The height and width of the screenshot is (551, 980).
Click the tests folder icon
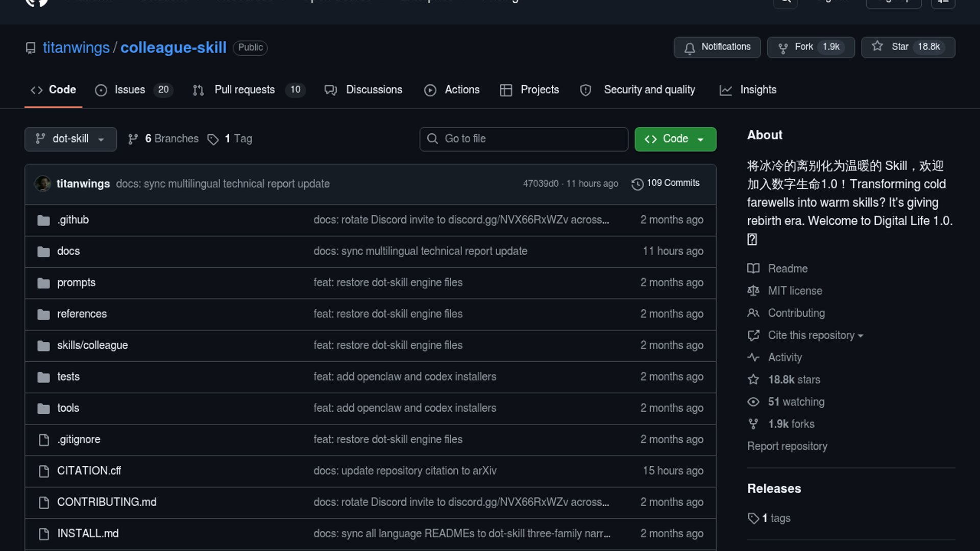tap(44, 377)
